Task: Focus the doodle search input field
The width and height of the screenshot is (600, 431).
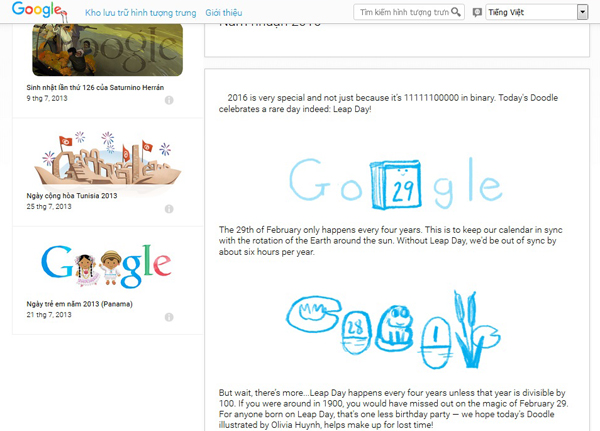Action: [x=404, y=12]
